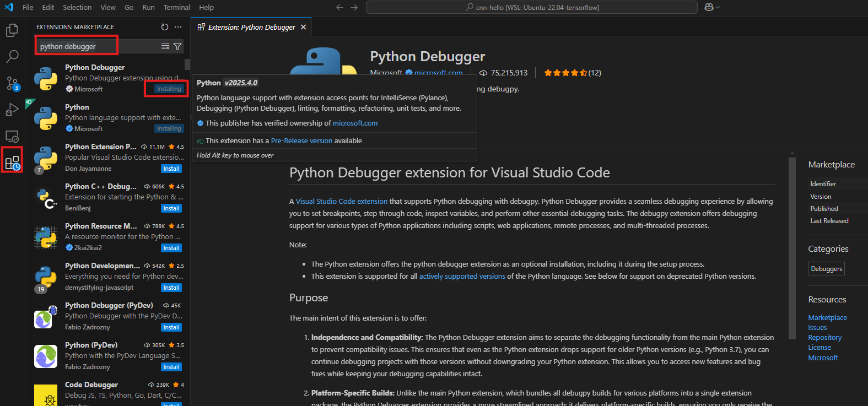Click the Python Debugger extension logo
868x406 pixels.
click(x=324, y=61)
